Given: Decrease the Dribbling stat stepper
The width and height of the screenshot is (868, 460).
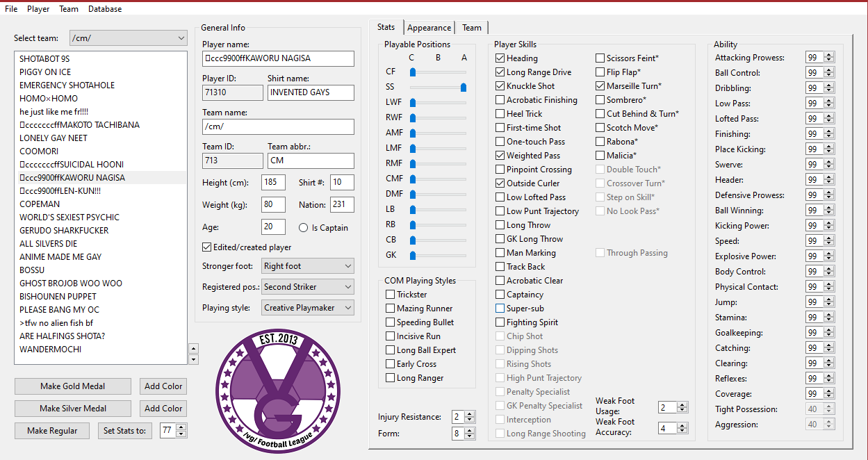Looking at the screenshot, I should pos(828,92).
